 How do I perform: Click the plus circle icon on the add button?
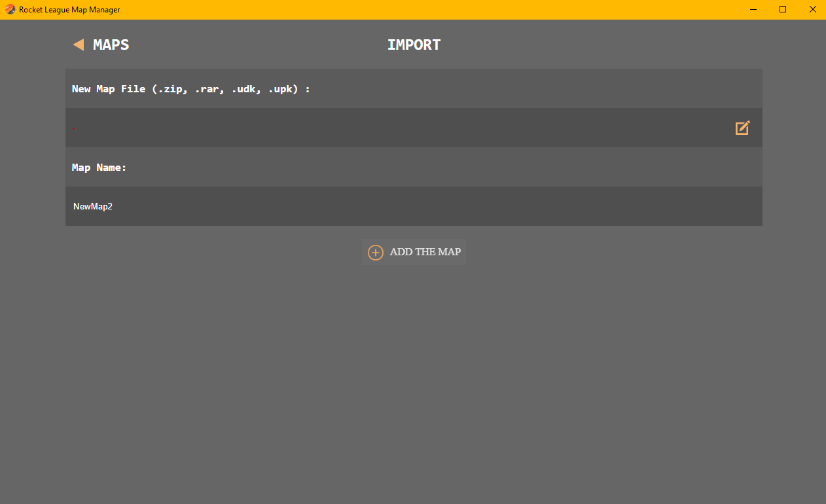(x=376, y=252)
